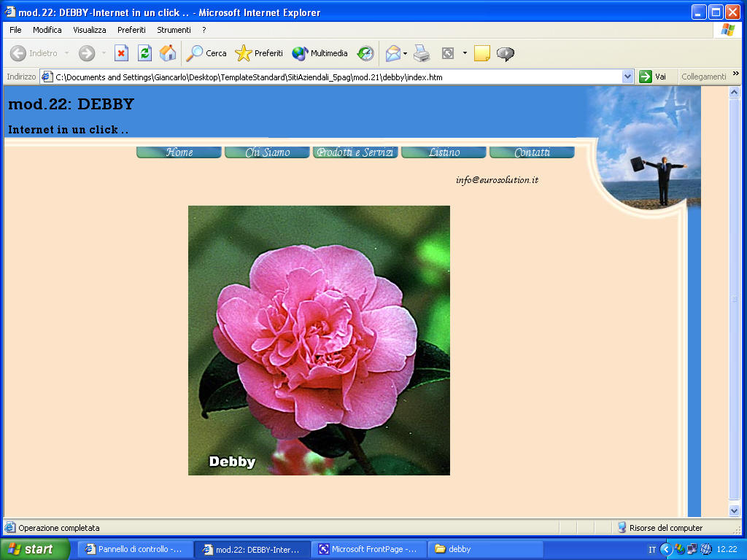Expand hidden tray icons arrow
Screen dimensions: 747x560
tap(666, 550)
